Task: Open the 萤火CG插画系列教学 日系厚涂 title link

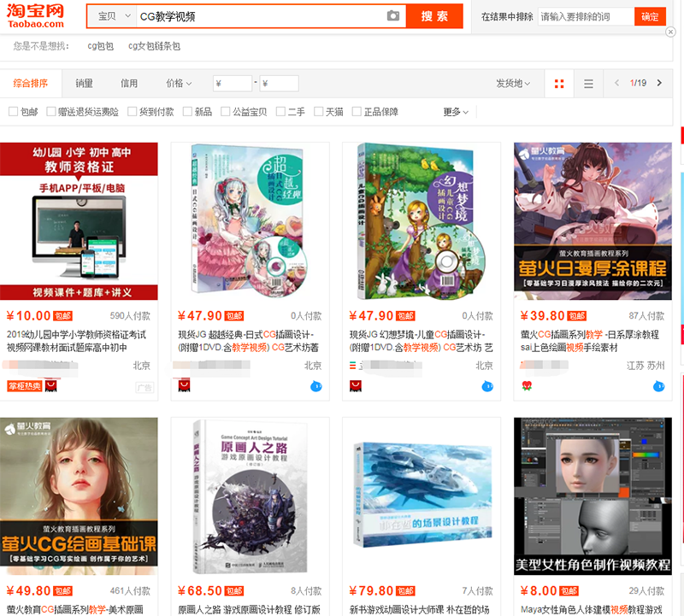Action: click(x=590, y=341)
